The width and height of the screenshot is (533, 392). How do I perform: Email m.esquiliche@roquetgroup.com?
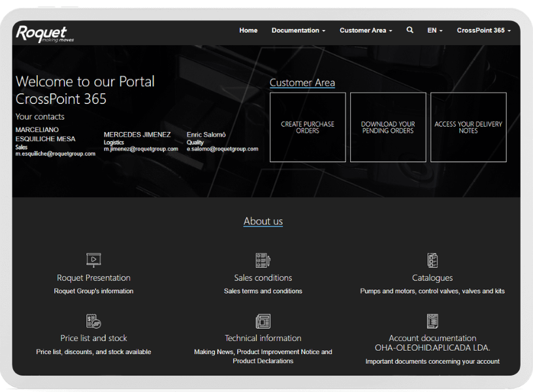pyautogui.click(x=56, y=154)
